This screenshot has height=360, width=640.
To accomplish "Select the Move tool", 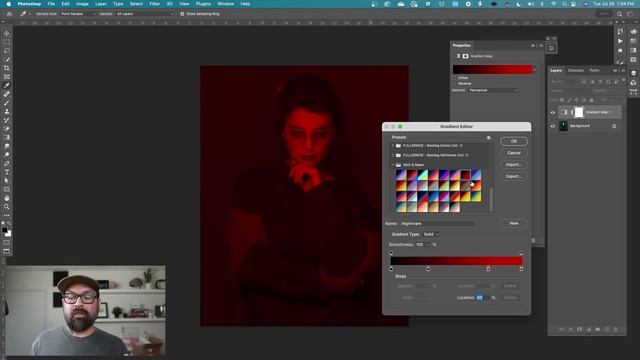I will 7,33.
